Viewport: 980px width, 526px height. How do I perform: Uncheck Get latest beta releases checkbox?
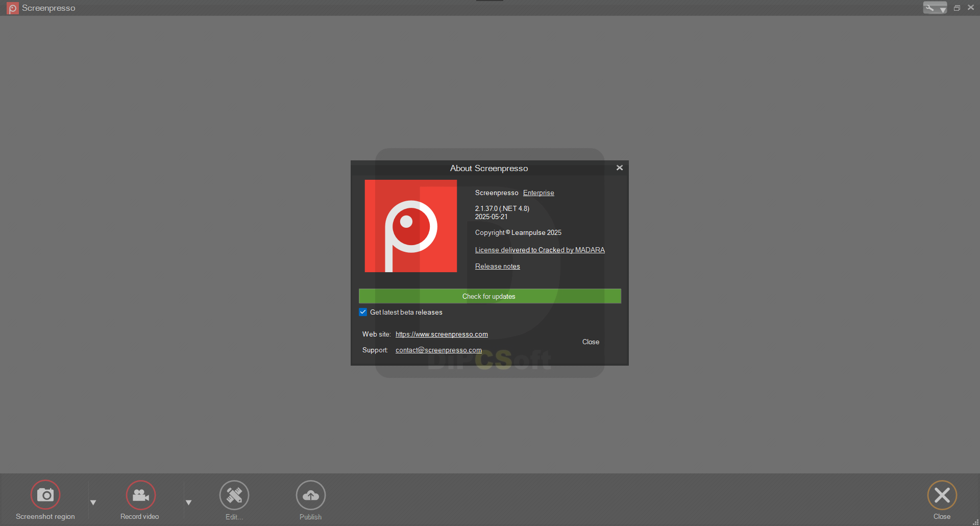(363, 312)
